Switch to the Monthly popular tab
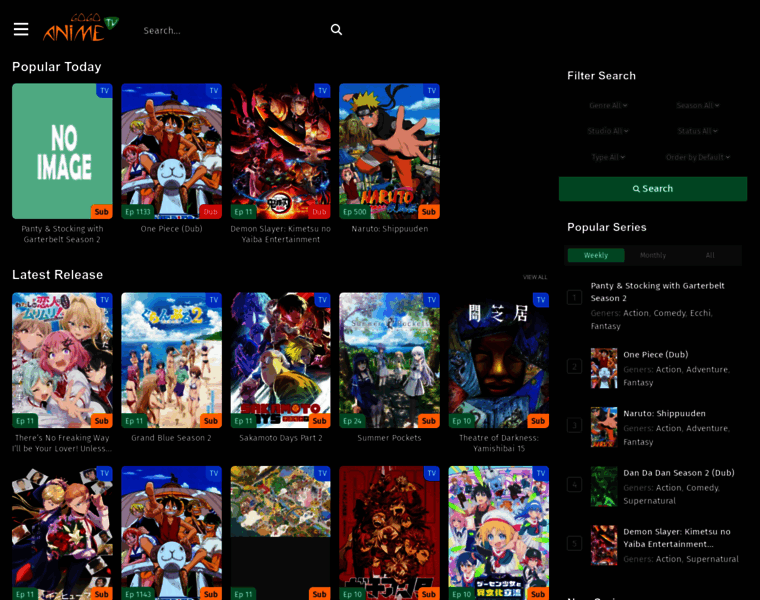 (x=653, y=255)
